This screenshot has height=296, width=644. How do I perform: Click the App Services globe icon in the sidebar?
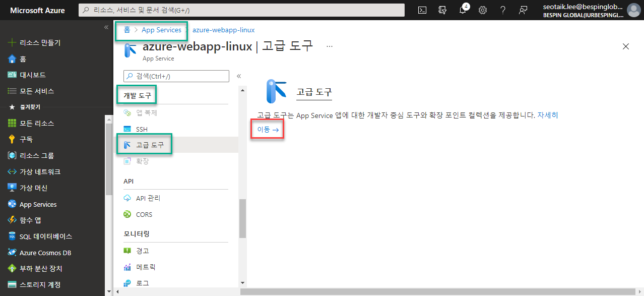click(x=13, y=204)
